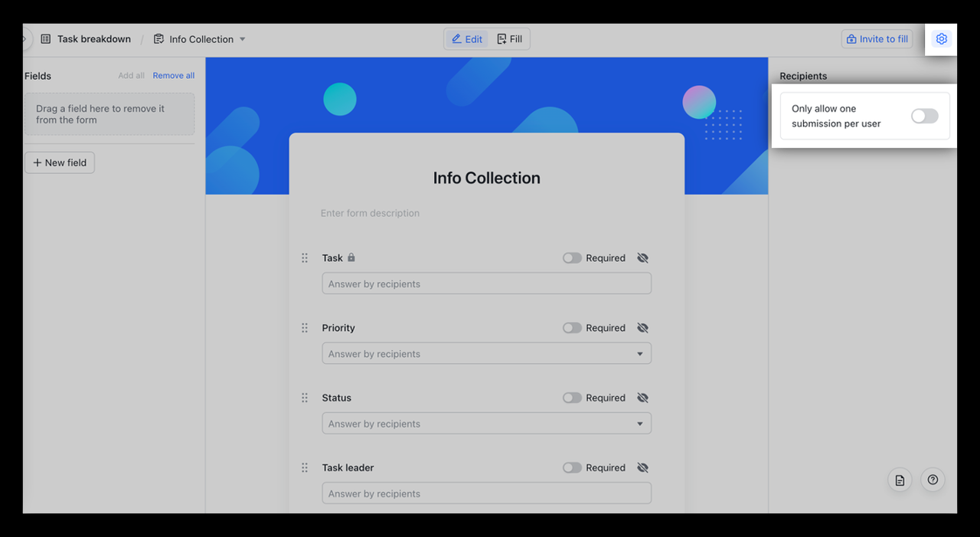Image resolution: width=980 pixels, height=537 pixels.
Task: Hide the Status field with eye icon
Action: tap(642, 398)
